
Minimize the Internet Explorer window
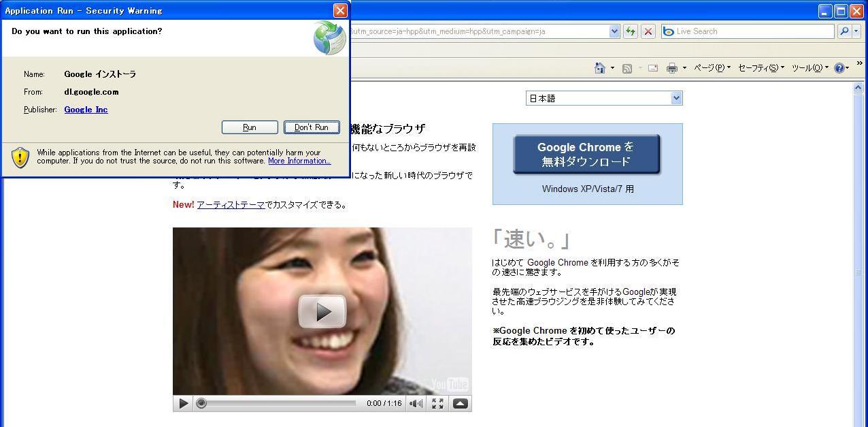click(825, 10)
